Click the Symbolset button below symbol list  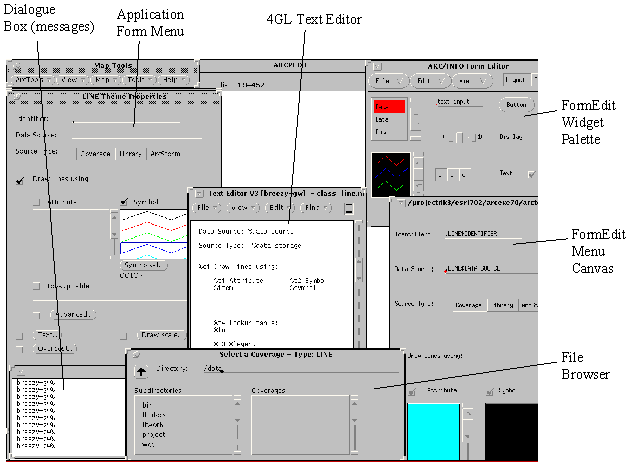click(143, 265)
